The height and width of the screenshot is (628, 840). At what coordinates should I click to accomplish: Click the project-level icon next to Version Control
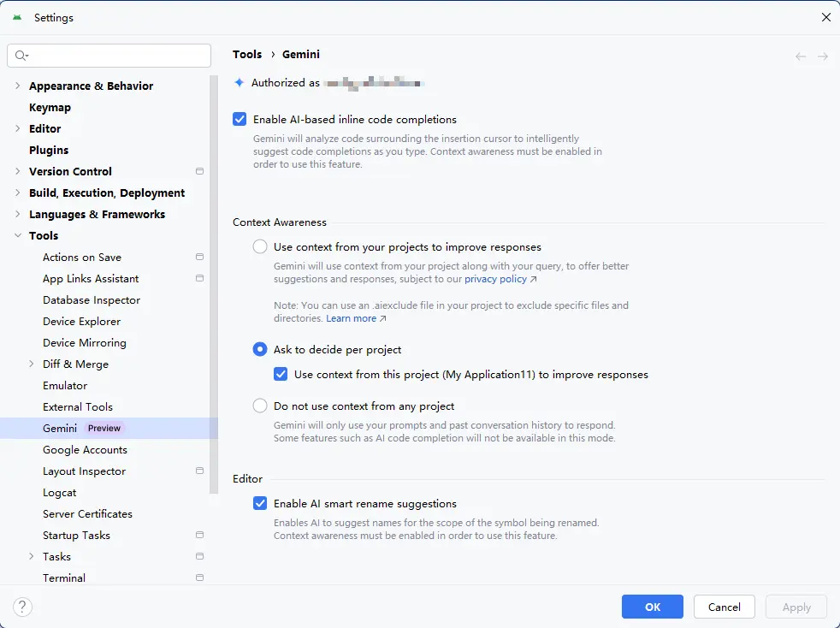pyautogui.click(x=199, y=171)
